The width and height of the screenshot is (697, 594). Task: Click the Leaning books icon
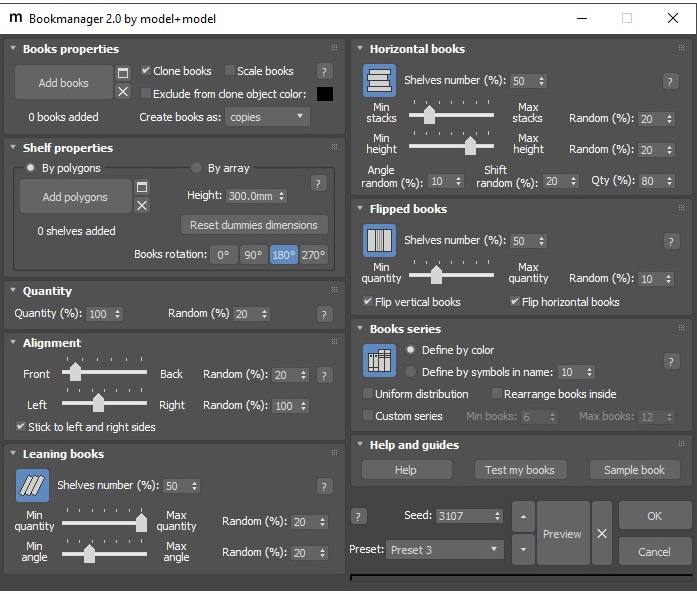click(x=32, y=486)
